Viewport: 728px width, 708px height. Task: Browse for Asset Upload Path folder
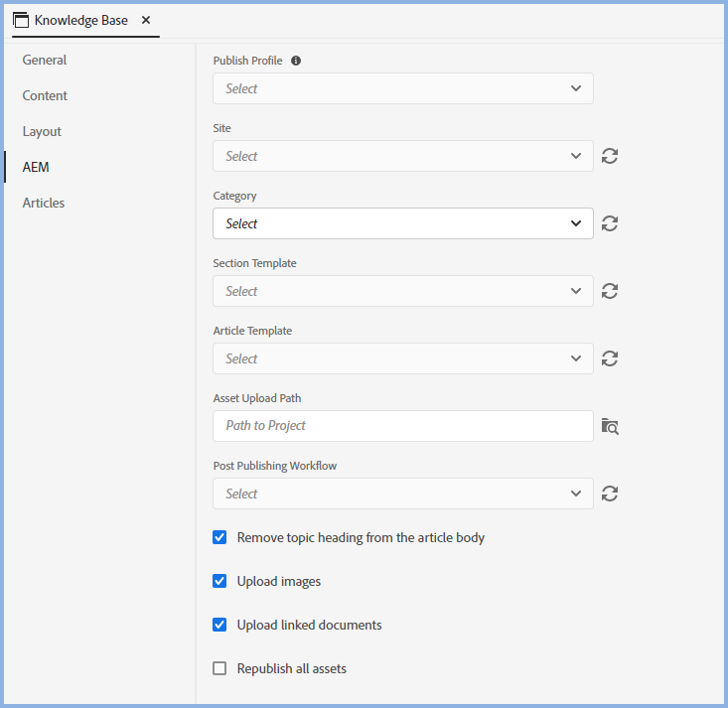click(610, 426)
